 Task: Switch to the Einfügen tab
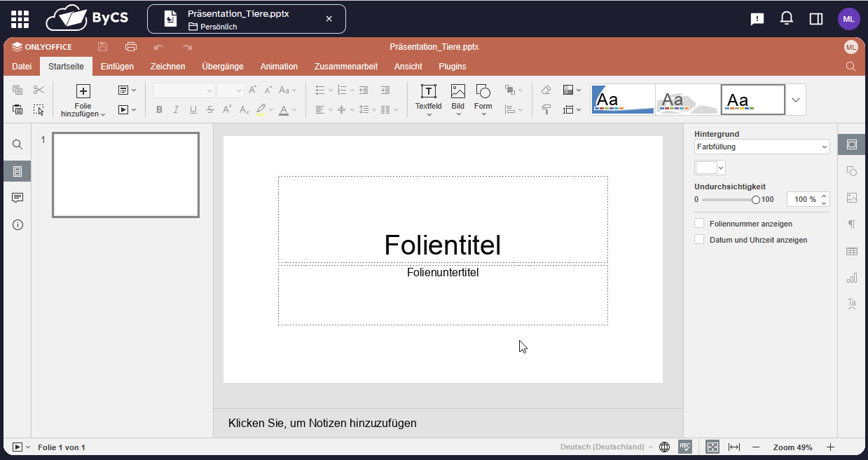[x=117, y=67]
